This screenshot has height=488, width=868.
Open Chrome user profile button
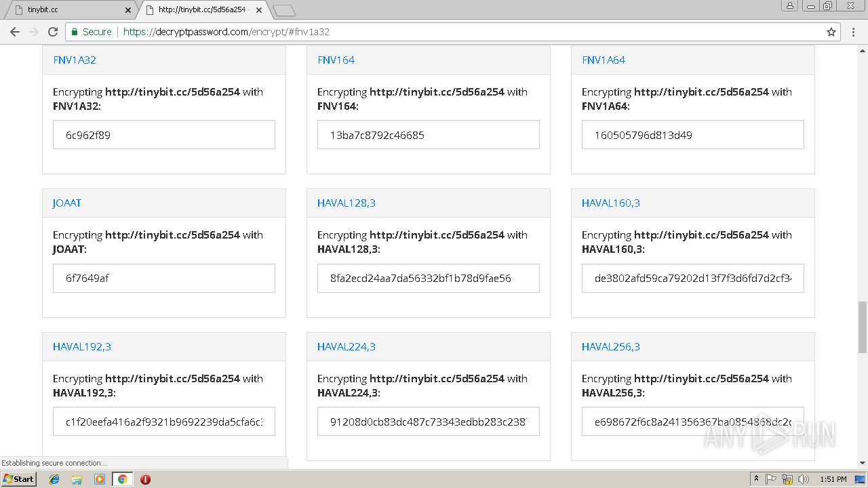[790, 5]
